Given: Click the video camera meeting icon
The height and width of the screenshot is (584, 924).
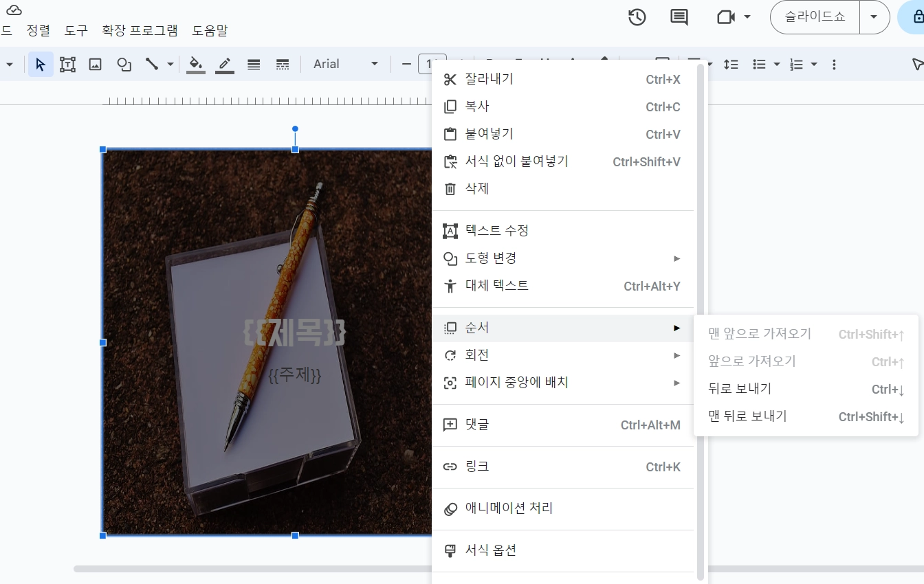Looking at the screenshot, I should (x=726, y=17).
